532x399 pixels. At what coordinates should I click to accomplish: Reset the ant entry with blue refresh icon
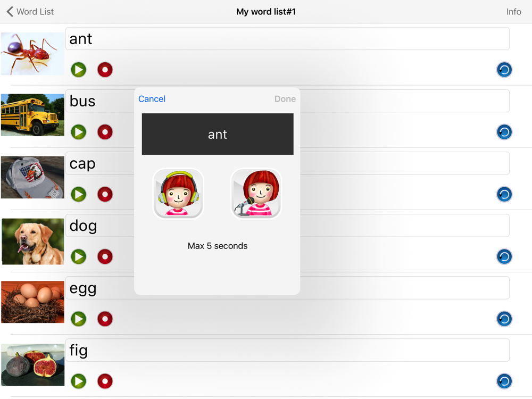504,70
